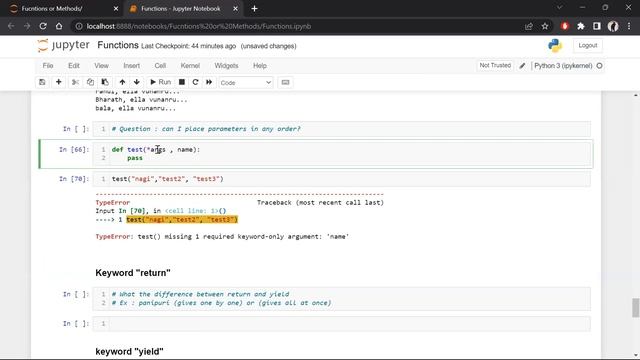Insert cell below with plus icon
This screenshot has width=640, height=360.
click(58, 82)
